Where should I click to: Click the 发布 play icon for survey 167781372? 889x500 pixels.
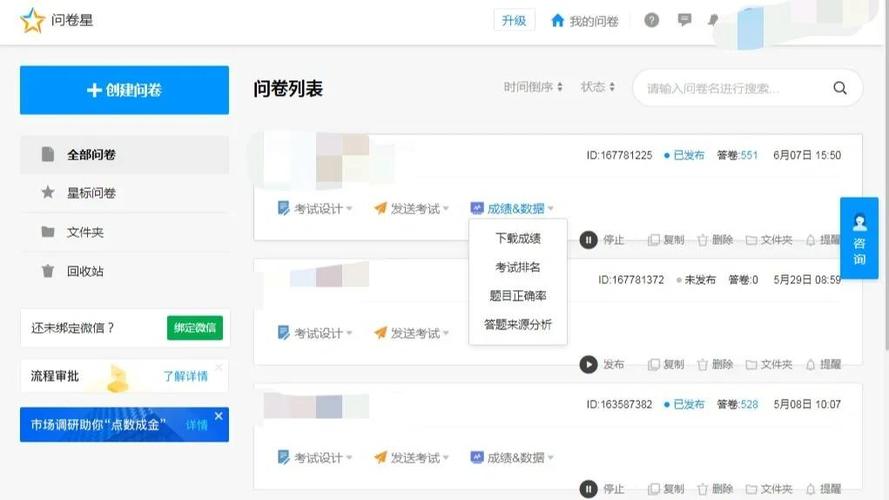pyautogui.click(x=589, y=364)
